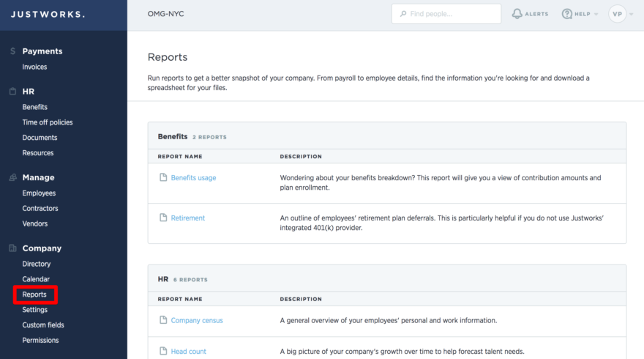Click the Company census document icon
Image resolution: width=644 pixels, height=359 pixels.
tap(163, 320)
